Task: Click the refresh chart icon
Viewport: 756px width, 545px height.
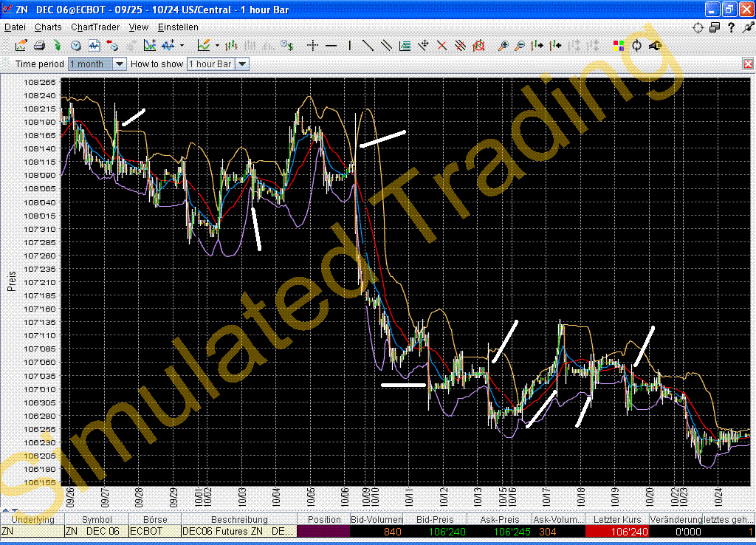Action: 637,46
